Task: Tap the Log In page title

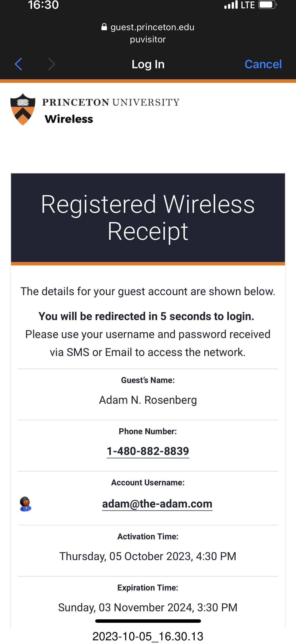Action: (148, 64)
